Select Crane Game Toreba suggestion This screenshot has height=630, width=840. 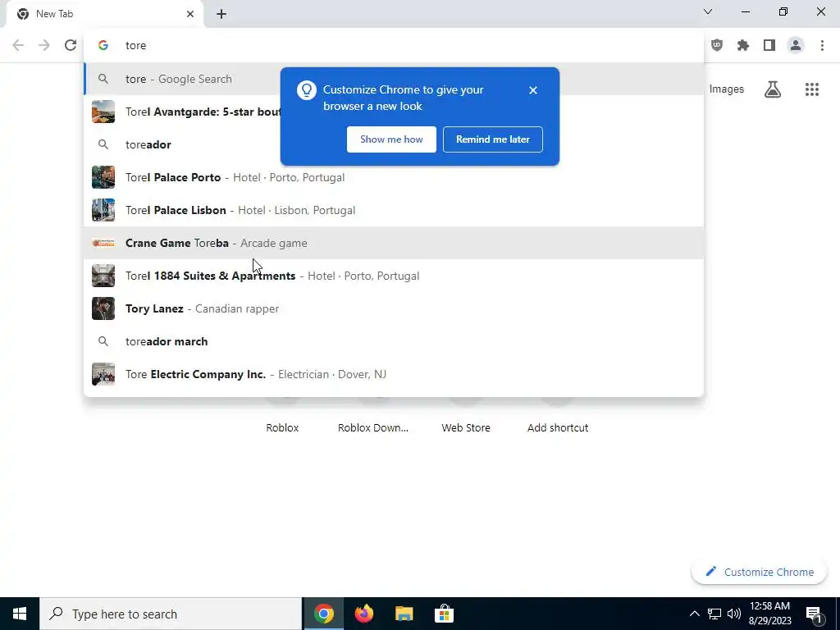pyautogui.click(x=393, y=243)
